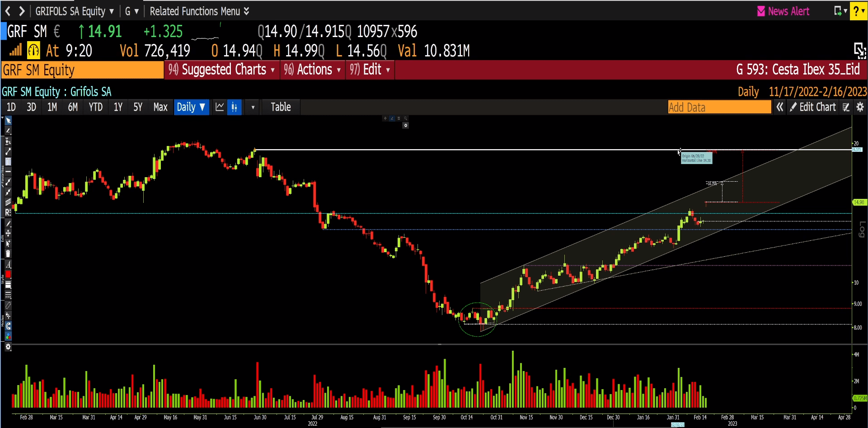
Task: Click the orange signal bars icon
Action: pos(15,50)
